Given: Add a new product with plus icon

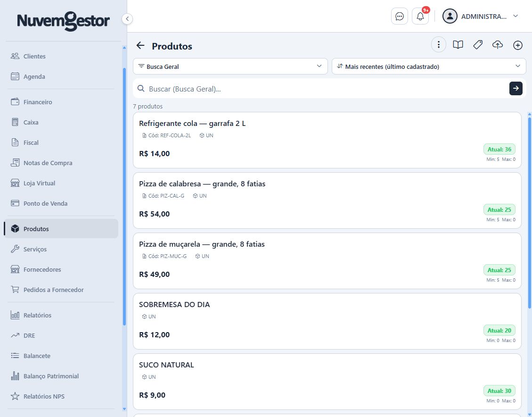Looking at the screenshot, I should click(517, 45).
